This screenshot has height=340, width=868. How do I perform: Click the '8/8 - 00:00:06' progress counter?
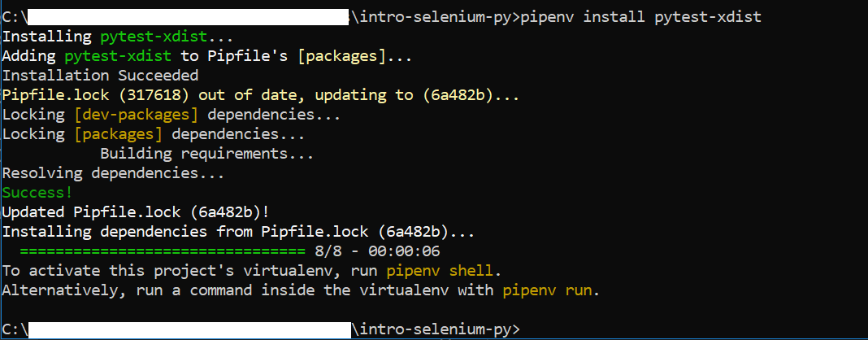(x=377, y=252)
